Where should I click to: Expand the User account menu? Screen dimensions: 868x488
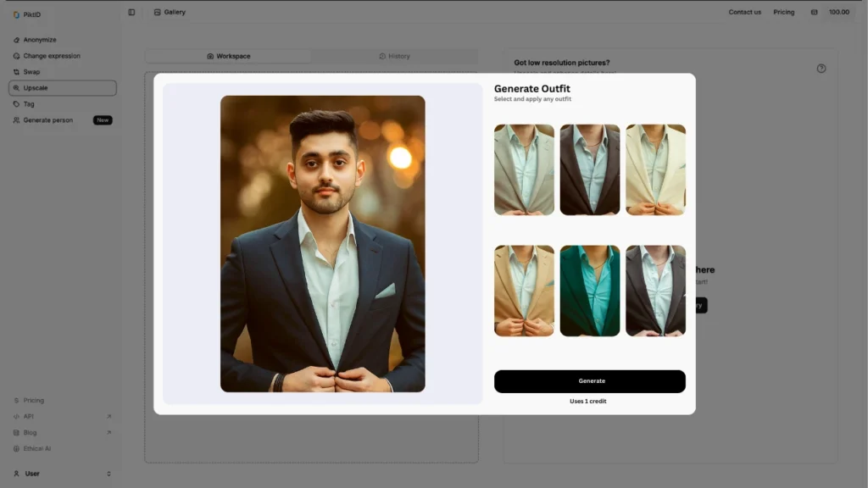click(31, 473)
